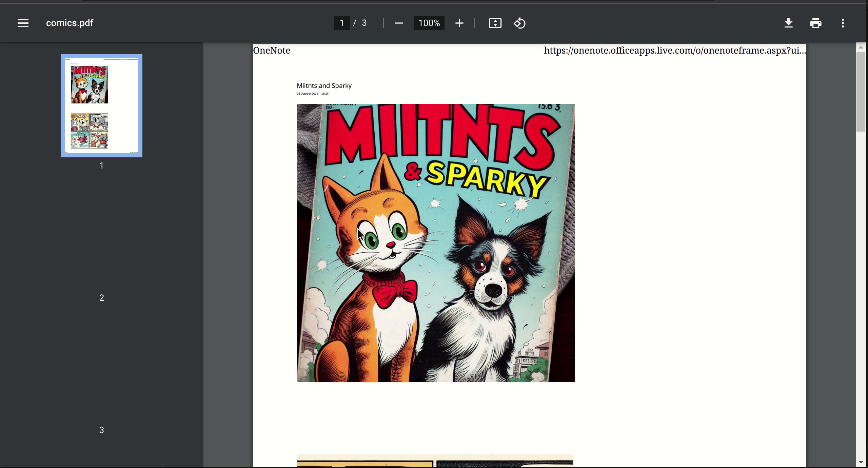868x468 pixels.
Task: Select page 2 in thumbnail sidebar
Action: click(x=101, y=297)
